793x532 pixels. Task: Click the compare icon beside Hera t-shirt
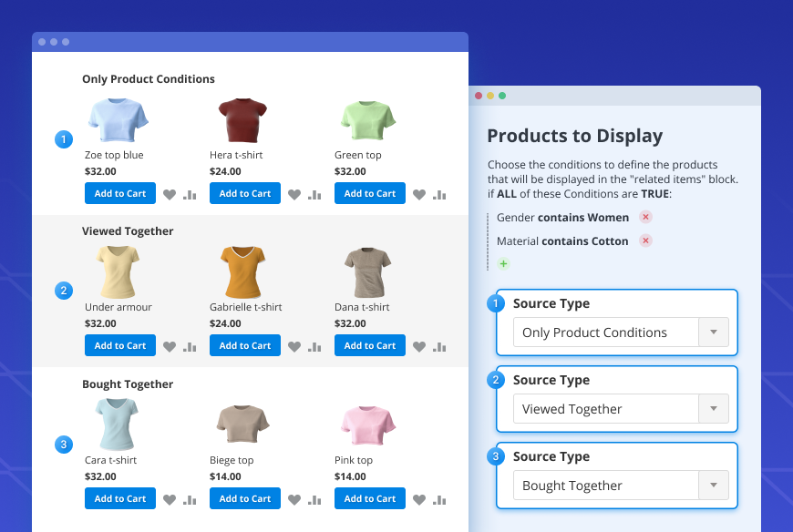coord(313,193)
